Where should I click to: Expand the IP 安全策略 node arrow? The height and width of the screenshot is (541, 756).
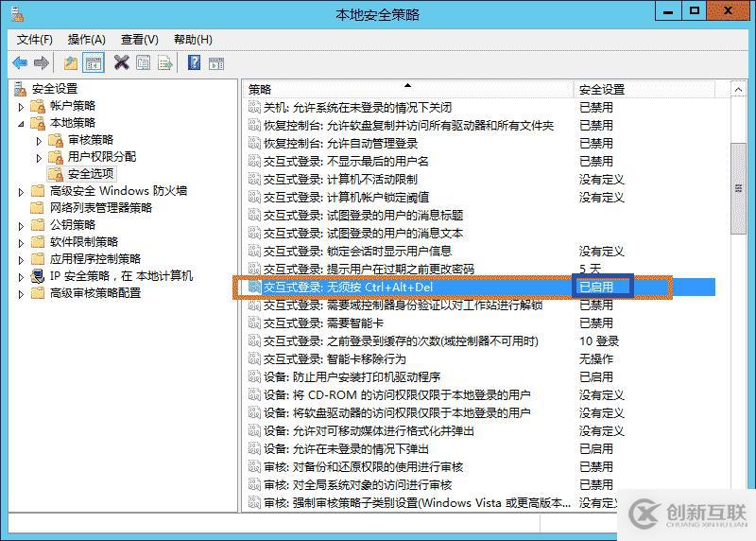21,277
